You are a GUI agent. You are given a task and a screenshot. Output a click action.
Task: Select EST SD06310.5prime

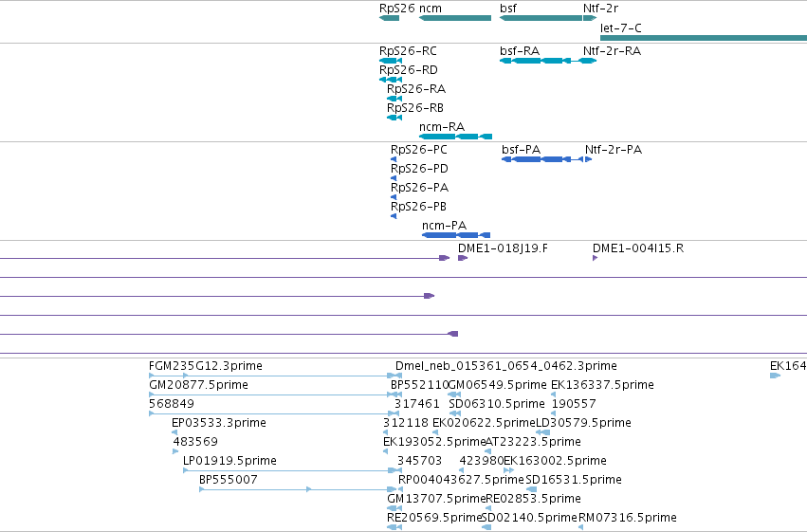coord(497,404)
